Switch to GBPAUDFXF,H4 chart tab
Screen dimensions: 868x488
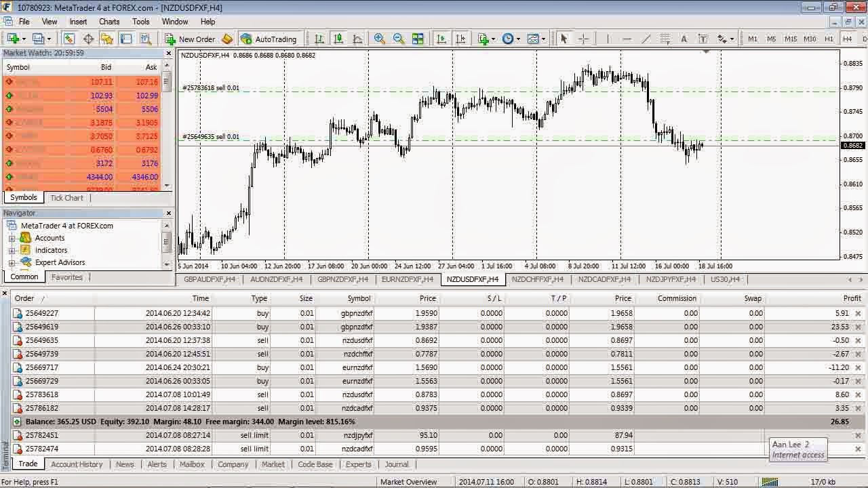click(x=210, y=279)
